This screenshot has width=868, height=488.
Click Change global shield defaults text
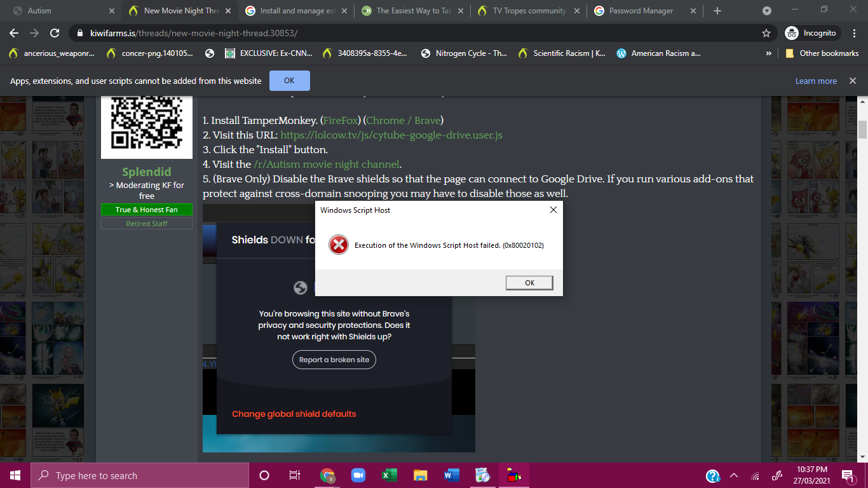coord(294,414)
